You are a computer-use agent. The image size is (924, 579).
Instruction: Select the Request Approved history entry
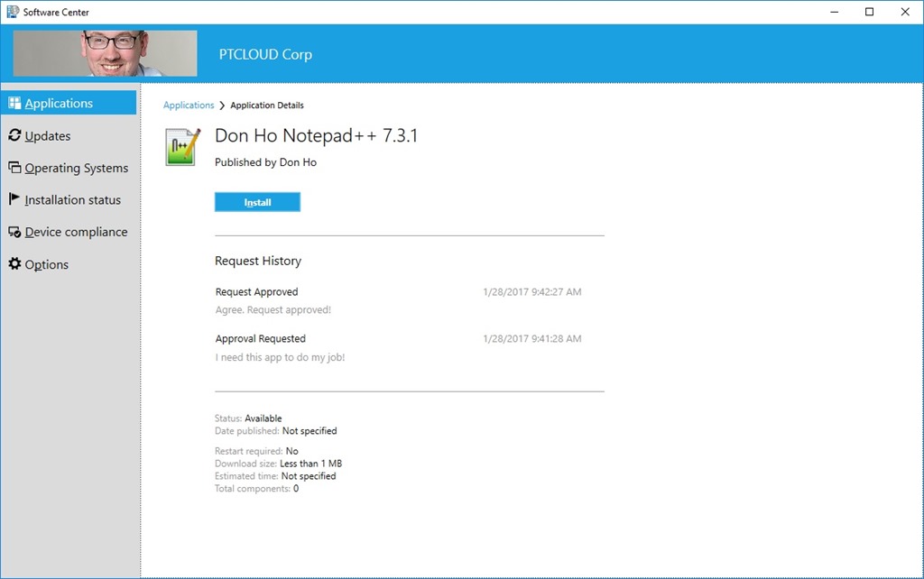tap(256, 291)
